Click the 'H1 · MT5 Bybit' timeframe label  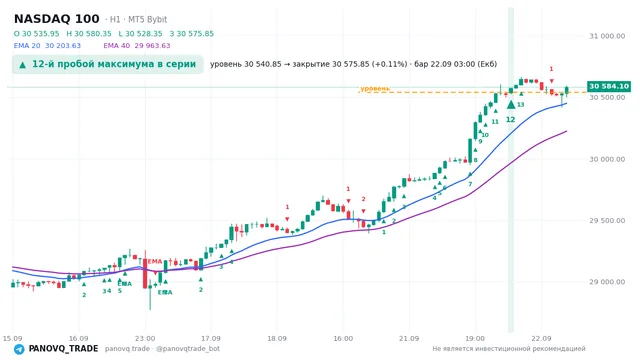tap(138, 19)
